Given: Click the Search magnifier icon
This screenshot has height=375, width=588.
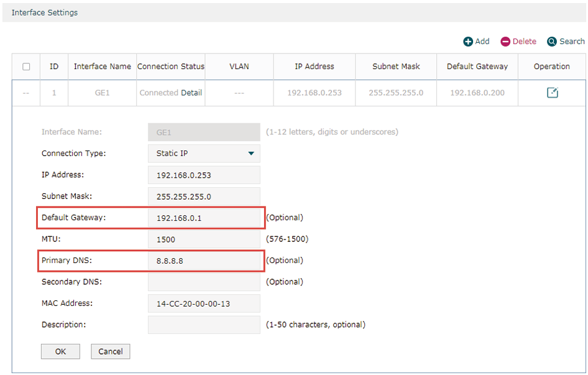Looking at the screenshot, I should [551, 42].
